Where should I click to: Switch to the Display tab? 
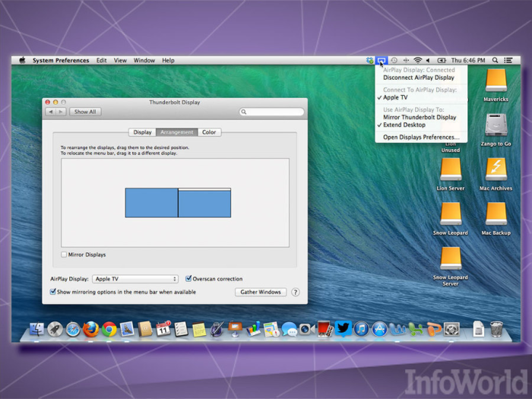pos(142,132)
